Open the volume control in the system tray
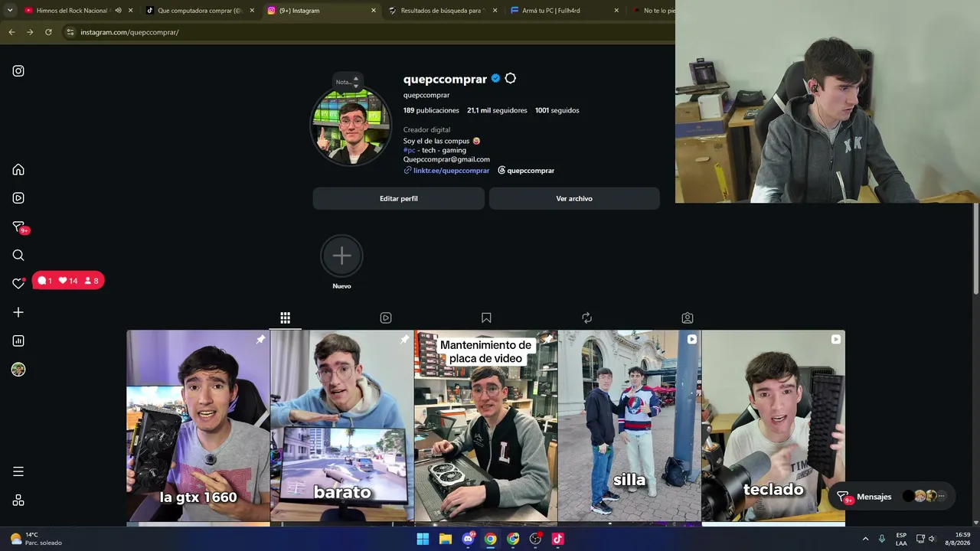This screenshot has height=551, width=980. pyautogui.click(x=932, y=539)
